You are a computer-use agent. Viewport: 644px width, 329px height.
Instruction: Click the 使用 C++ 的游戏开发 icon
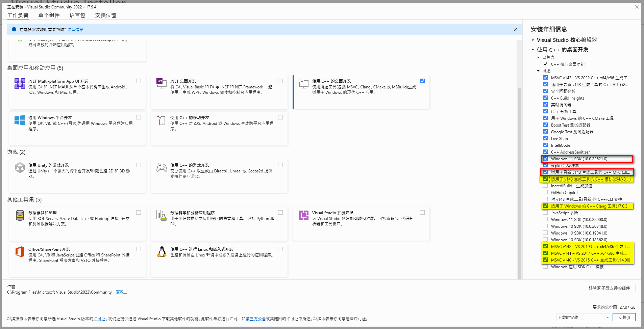point(162,168)
